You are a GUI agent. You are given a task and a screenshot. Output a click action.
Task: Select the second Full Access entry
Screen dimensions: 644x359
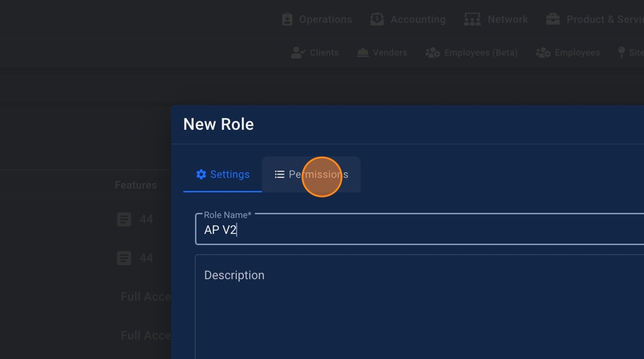[x=146, y=335]
